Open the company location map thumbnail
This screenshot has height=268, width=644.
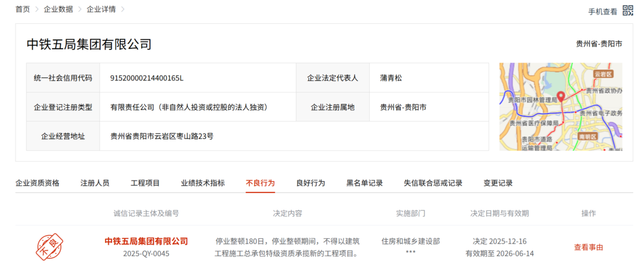tap(561, 107)
